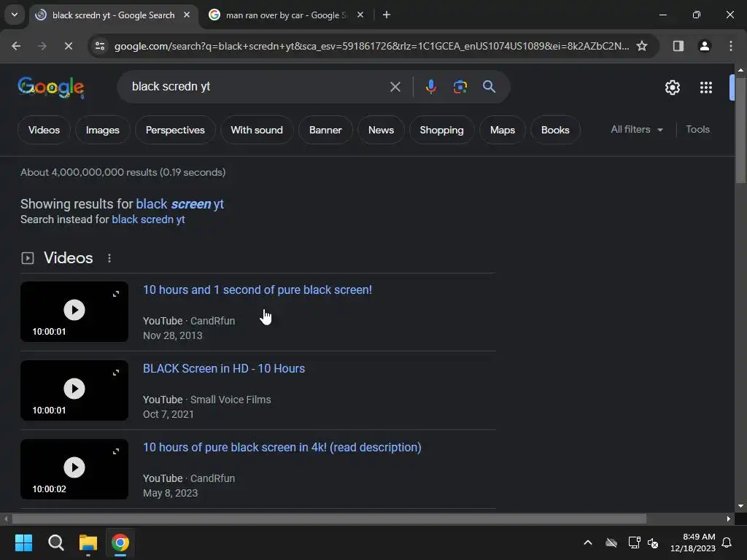
Task: Clear the search query with X
Action: [395, 87]
